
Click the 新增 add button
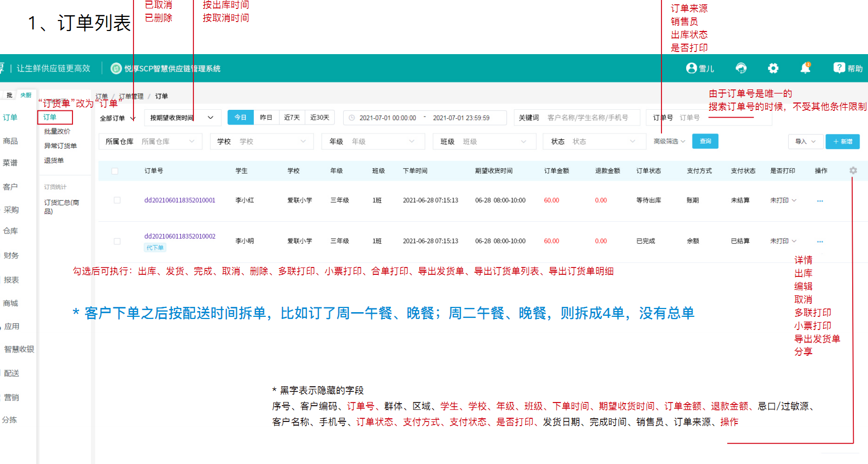coord(843,141)
